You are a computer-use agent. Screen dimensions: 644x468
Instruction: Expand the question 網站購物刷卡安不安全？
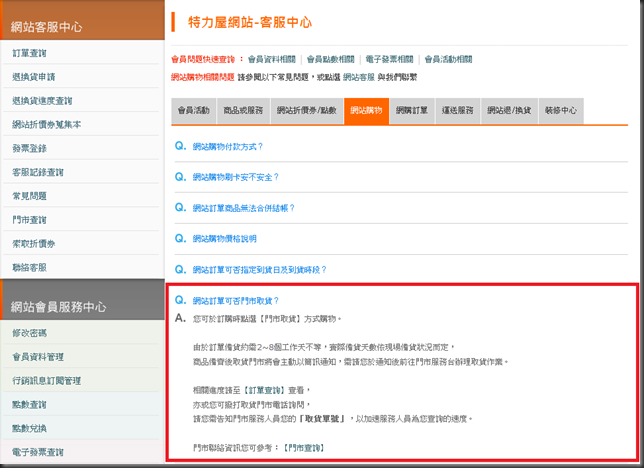pyautogui.click(x=237, y=177)
